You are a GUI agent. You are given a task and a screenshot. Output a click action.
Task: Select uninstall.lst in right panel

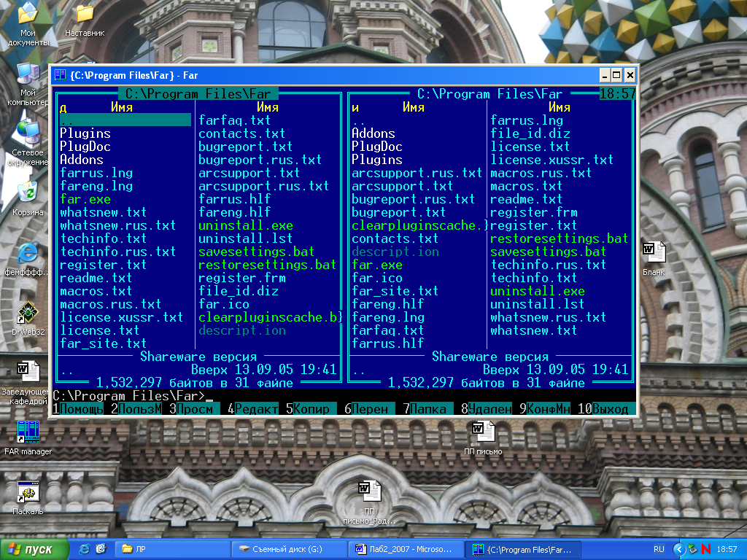538,304
